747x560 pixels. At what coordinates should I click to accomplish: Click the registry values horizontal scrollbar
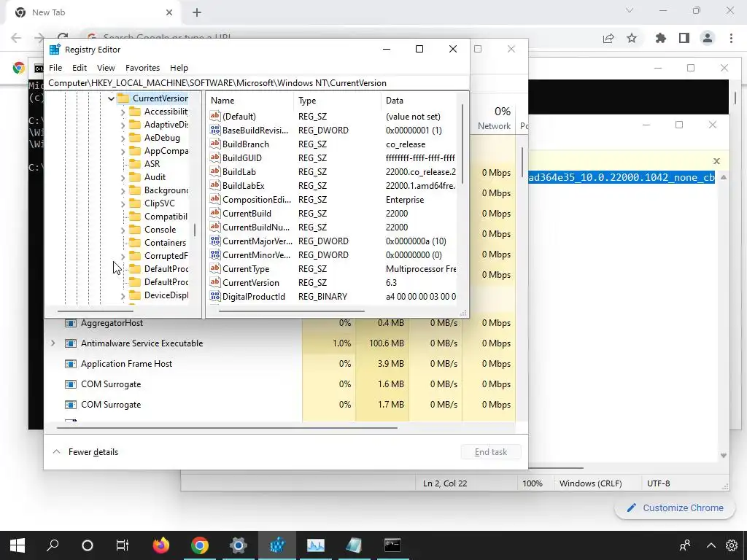(292, 311)
